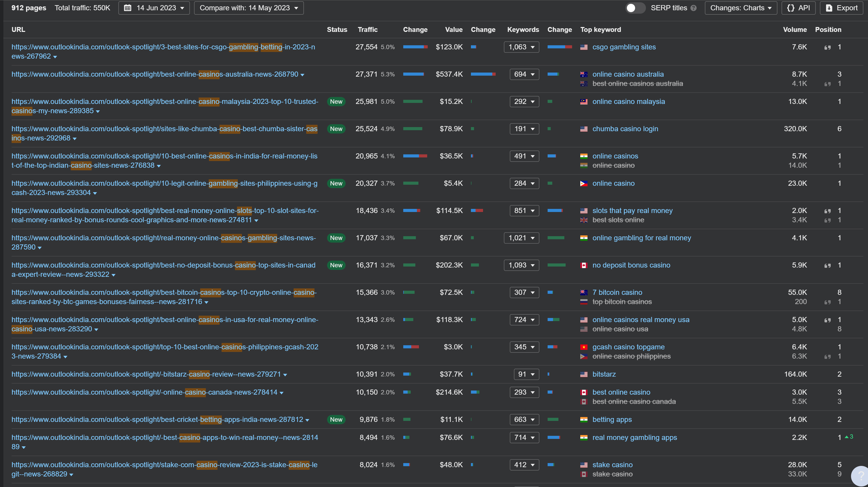Sort by the Keywords column header
The width and height of the screenshot is (868, 487).
click(523, 30)
